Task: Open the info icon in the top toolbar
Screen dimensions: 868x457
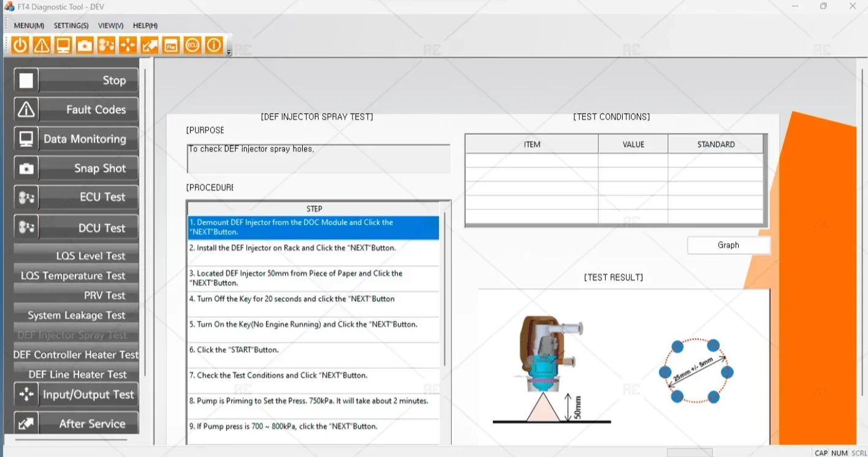Action: pyautogui.click(x=214, y=45)
